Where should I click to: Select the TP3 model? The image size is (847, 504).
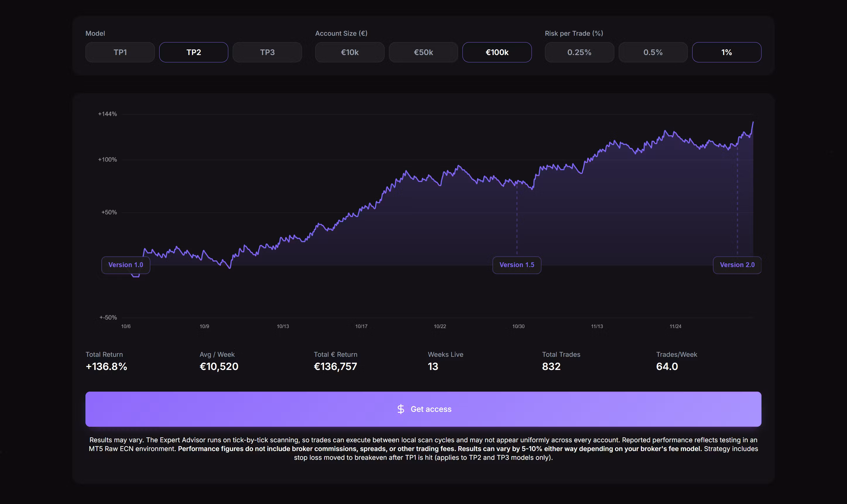267,52
